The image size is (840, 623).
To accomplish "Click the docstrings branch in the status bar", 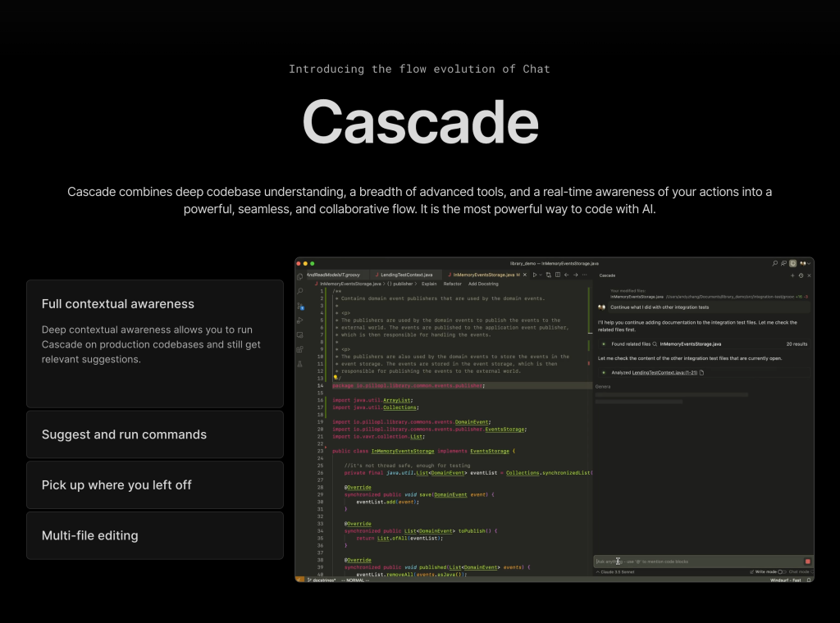I will point(322,580).
